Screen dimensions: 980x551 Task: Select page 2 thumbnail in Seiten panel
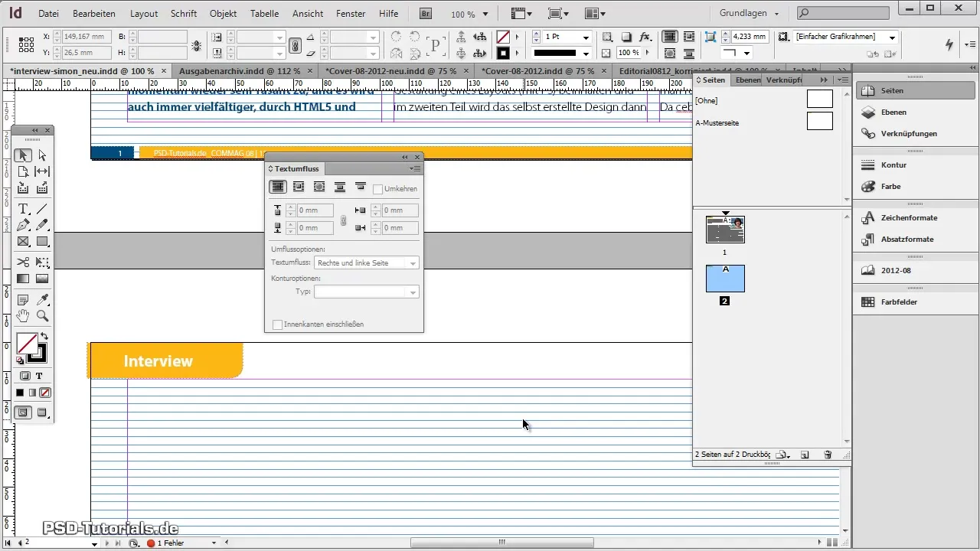[725, 279]
